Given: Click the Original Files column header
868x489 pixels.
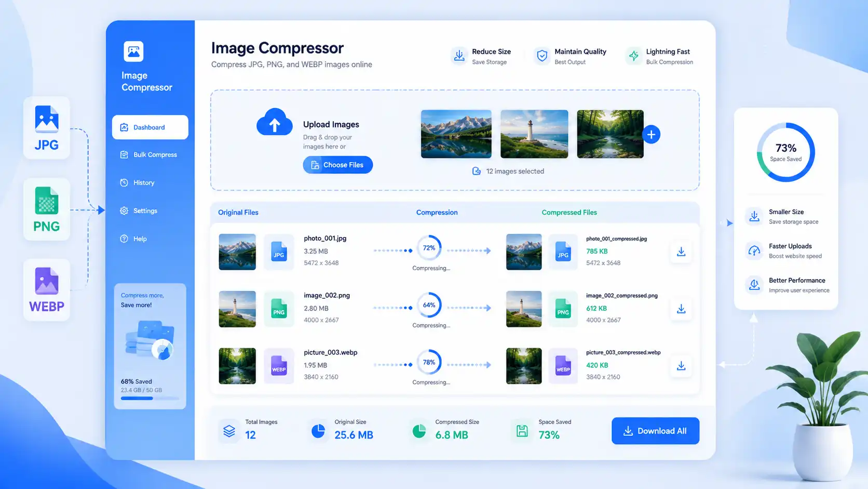Looking at the screenshot, I should click(x=238, y=213).
